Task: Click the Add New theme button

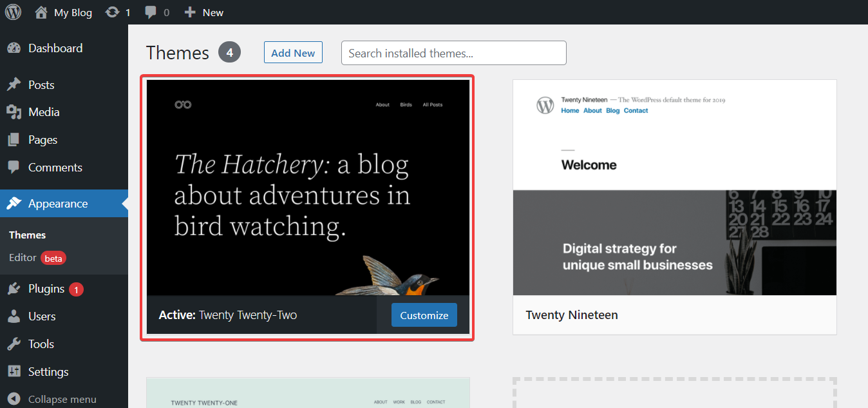Action: pos(293,53)
